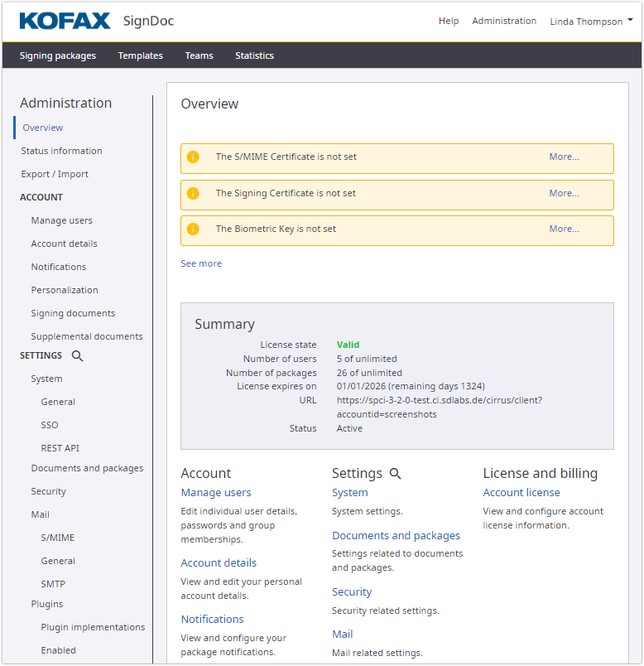Select SSO under System settings
The height and width of the screenshot is (666, 644).
tap(51, 425)
